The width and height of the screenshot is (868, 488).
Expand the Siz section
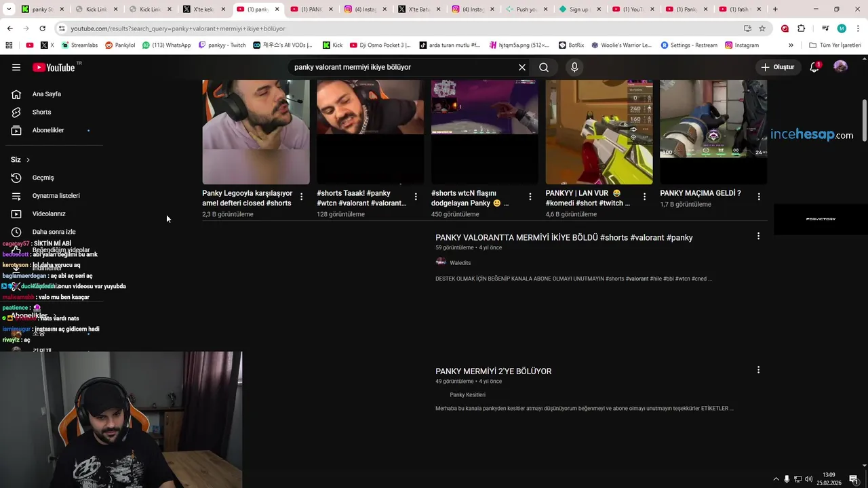(x=20, y=160)
